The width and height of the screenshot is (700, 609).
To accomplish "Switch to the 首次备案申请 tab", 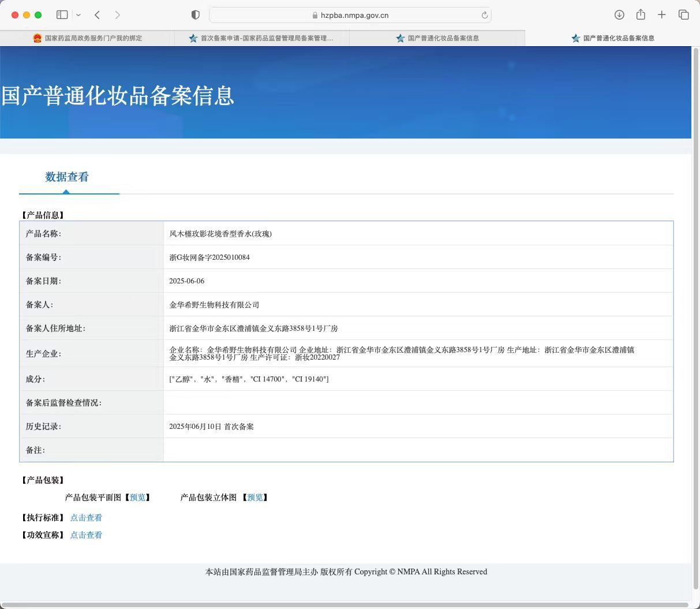I will pyautogui.click(x=262, y=38).
